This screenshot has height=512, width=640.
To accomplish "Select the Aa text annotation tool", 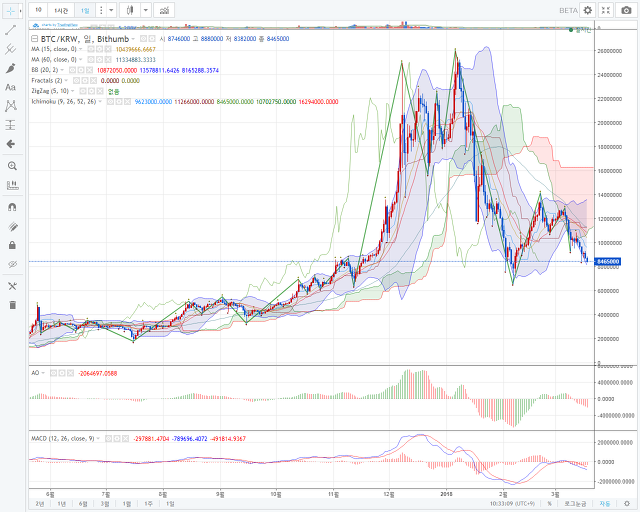I will (x=11, y=87).
